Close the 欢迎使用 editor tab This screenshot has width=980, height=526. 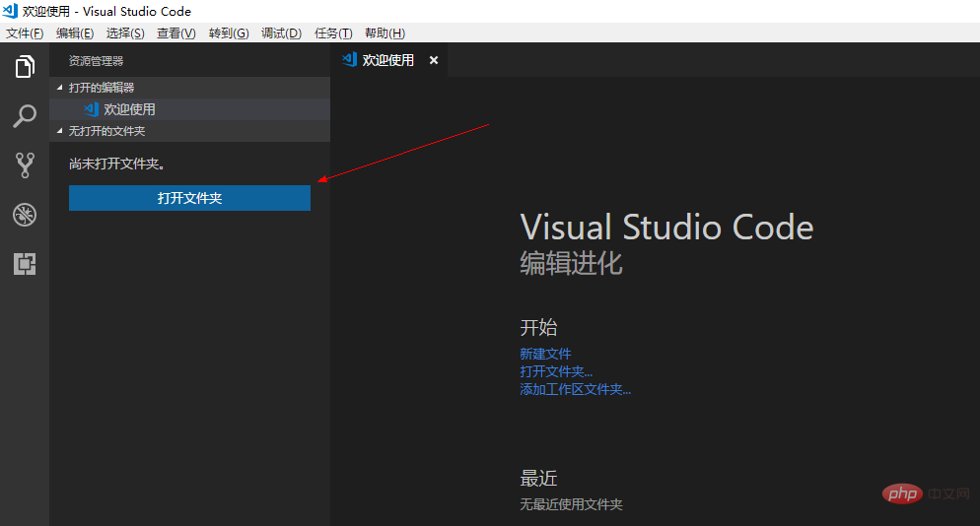(x=434, y=60)
